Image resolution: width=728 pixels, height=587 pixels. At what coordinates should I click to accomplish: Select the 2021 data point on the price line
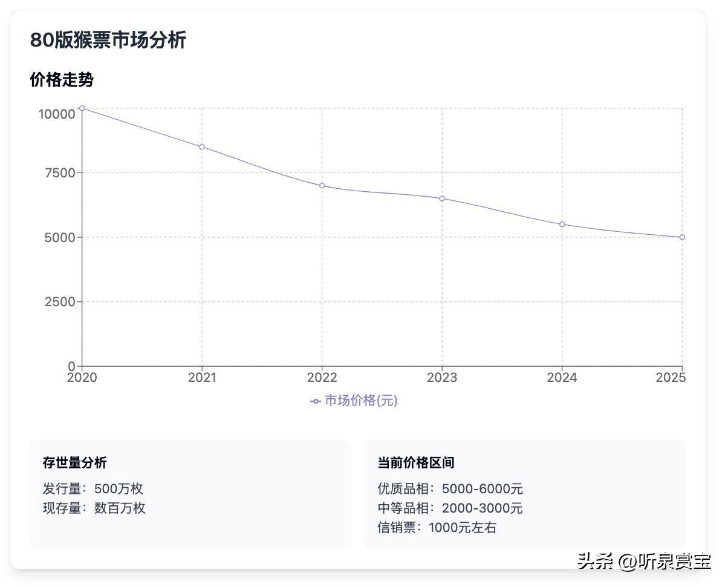click(202, 147)
